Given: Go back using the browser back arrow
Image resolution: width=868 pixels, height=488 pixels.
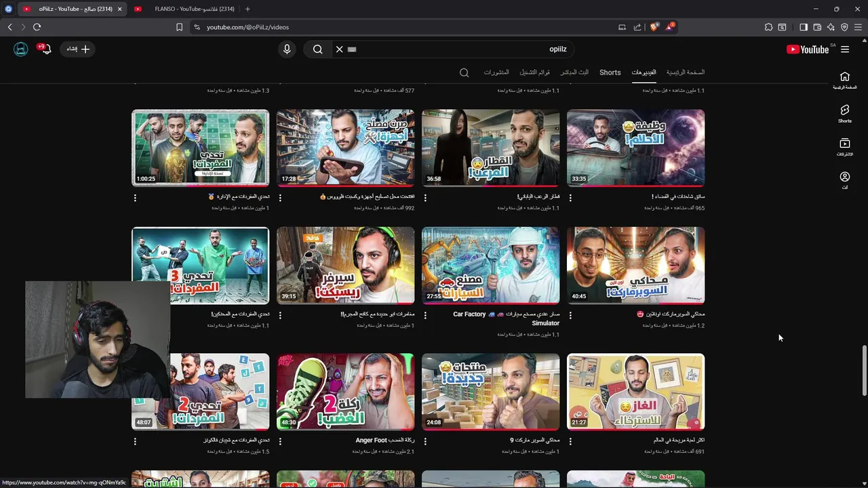Looking at the screenshot, I should (9, 27).
